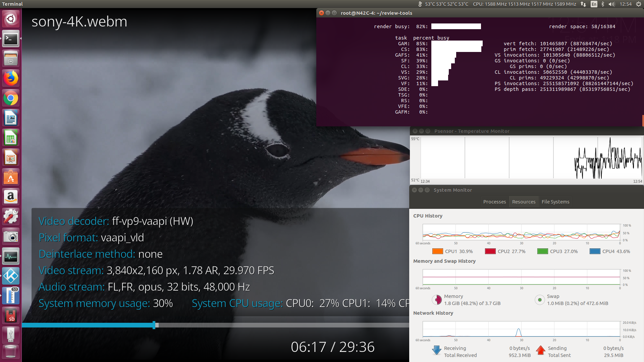The image size is (644, 362).
Task: Open the Bluetooth indicator menu
Action: click(x=603, y=4)
